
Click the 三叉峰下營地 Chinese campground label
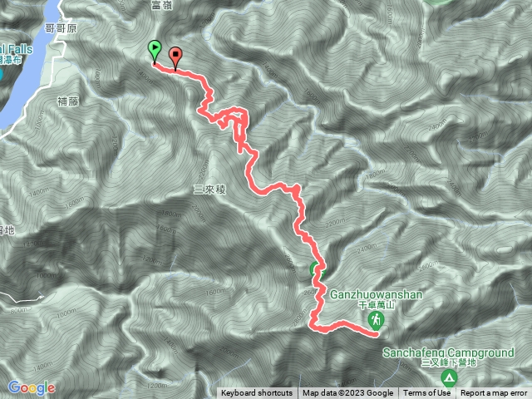[449, 362]
